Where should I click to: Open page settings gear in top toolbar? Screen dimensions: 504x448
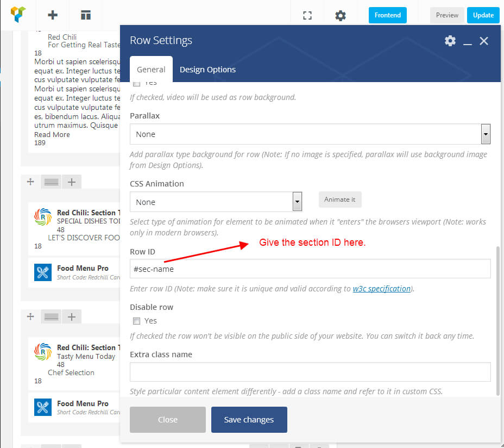coord(341,15)
